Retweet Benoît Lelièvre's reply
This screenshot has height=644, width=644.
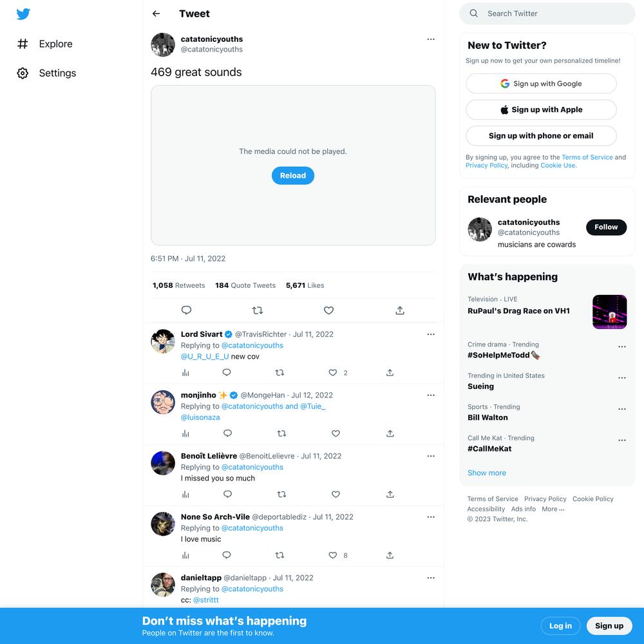(x=281, y=494)
